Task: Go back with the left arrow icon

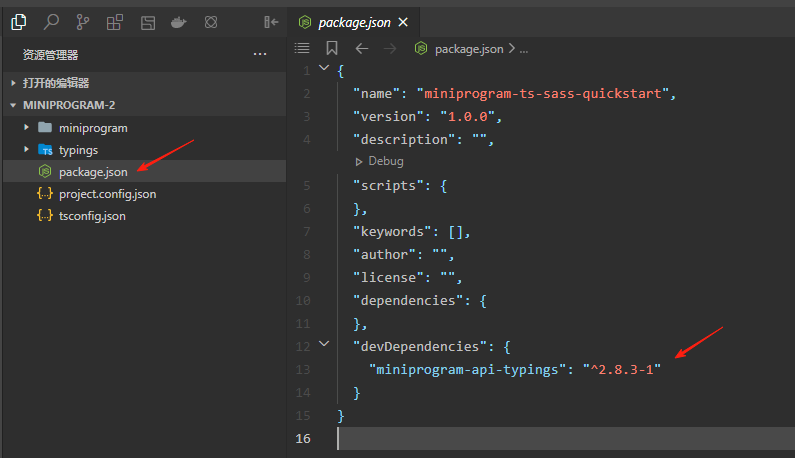Action: pyautogui.click(x=362, y=49)
